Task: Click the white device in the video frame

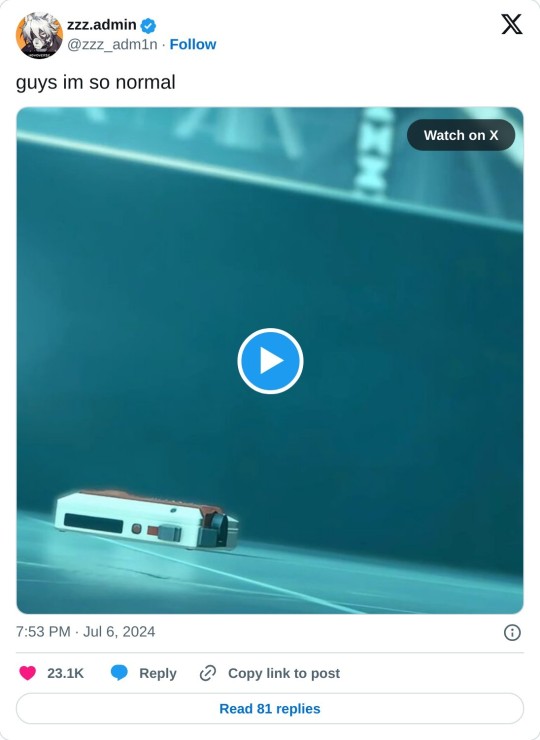Action: (x=146, y=520)
